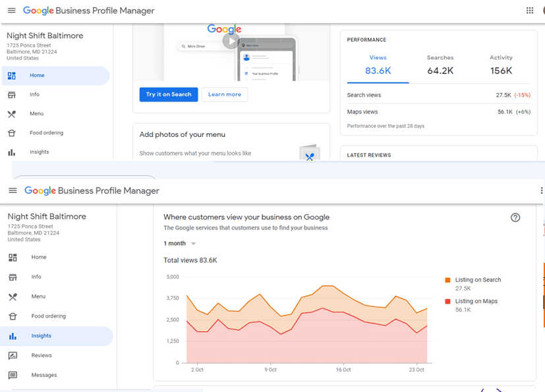Click Add photos of your menu heading
This screenshot has height=392, width=545.
coord(182,135)
